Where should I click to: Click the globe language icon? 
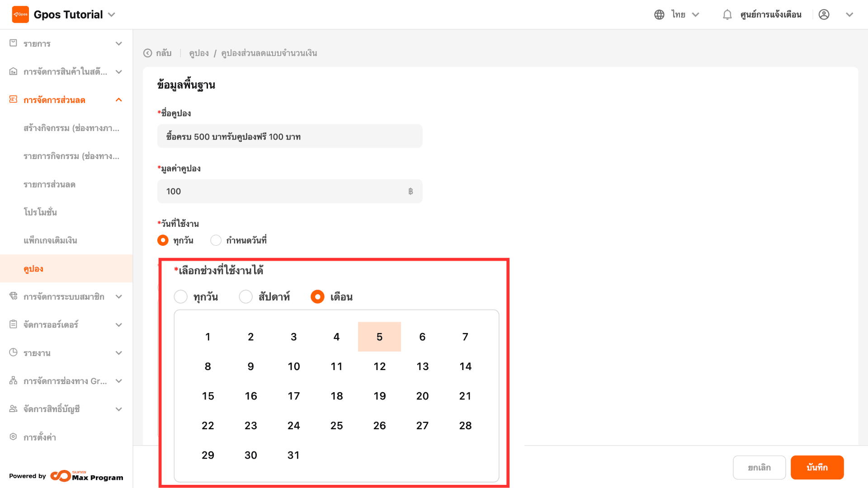click(x=659, y=15)
